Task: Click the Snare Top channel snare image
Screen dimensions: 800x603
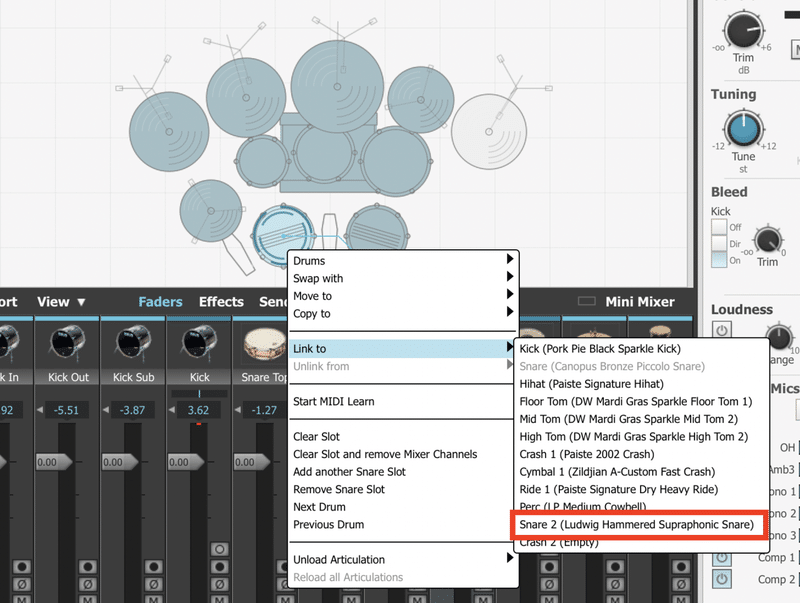Action: pos(264,343)
